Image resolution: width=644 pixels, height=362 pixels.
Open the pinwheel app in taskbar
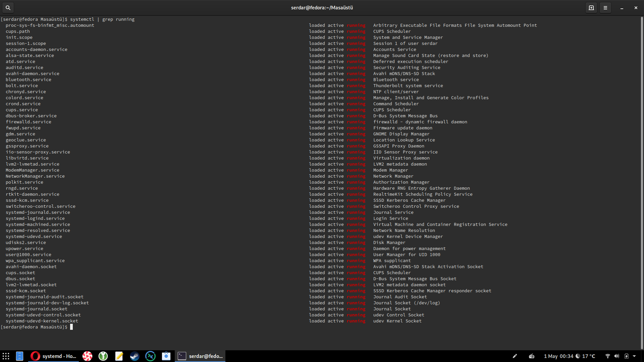[x=87, y=356]
